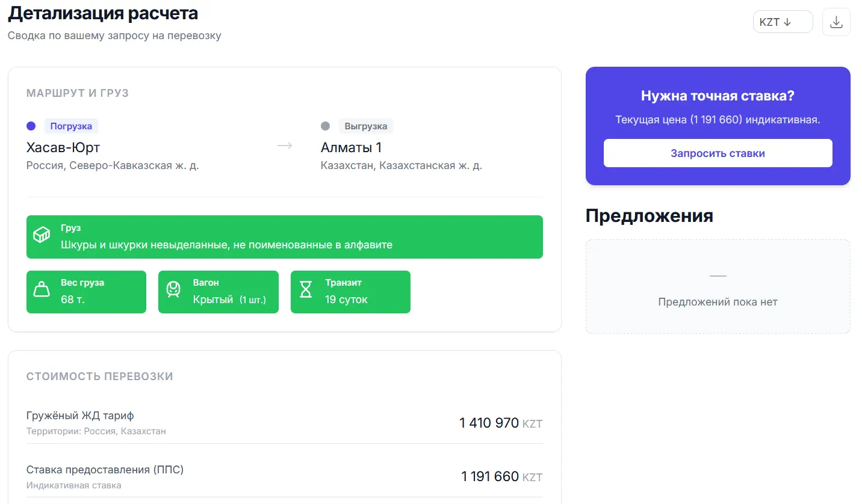Viewport: 862px width, 504px height.
Task: Click the train wagon icon
Action: [x=173, y=290]
